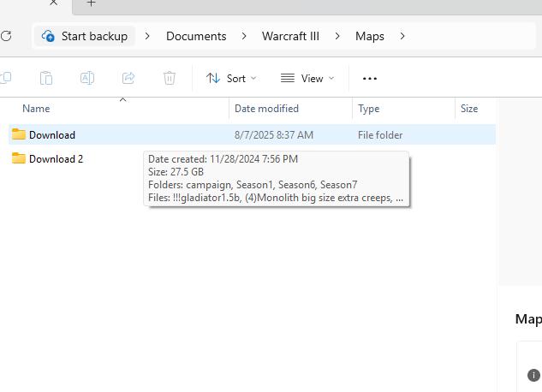Screen dimensions: 542x392
Task: Click the info icon in details pane
Action: pos(533,375)
